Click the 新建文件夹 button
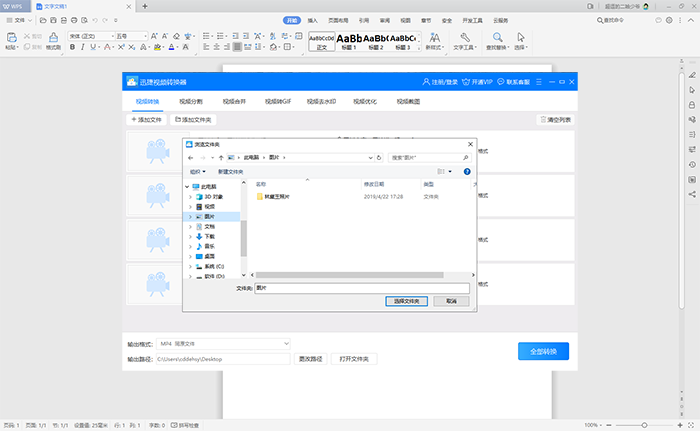Image resolution: width=700 pixels, height=431 pixels. pos(230,172)
